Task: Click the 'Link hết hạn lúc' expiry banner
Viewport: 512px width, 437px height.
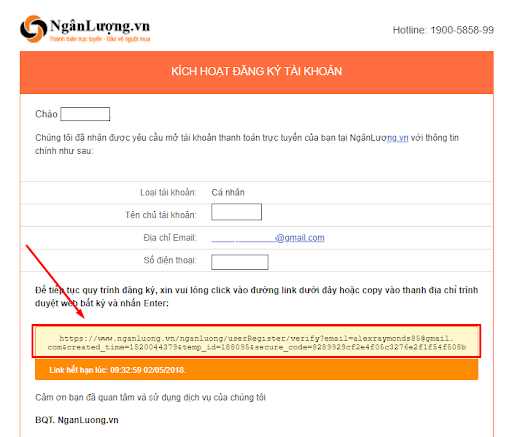Action: point(257,370)
